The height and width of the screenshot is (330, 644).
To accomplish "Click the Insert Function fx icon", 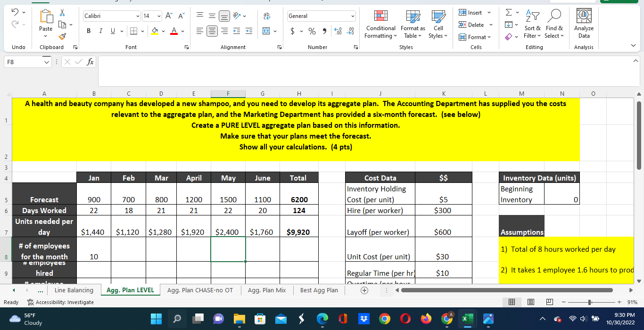I will (90, 62).
